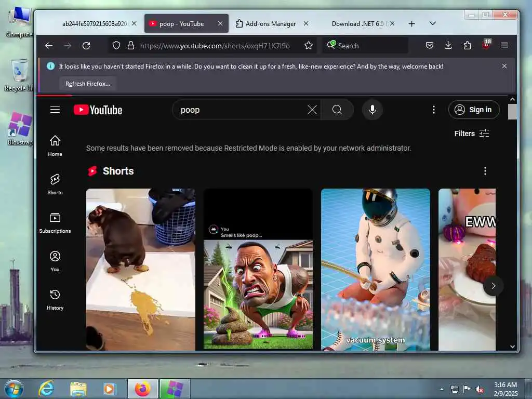Open the Action Center flag tray icon
The width and height of the screenshot is (532, 399).
[467, 389]
